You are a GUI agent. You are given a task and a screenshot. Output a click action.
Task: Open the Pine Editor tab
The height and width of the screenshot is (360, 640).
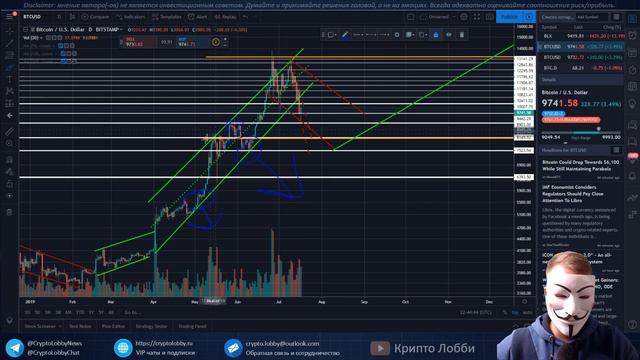click(x=113, y=326)
